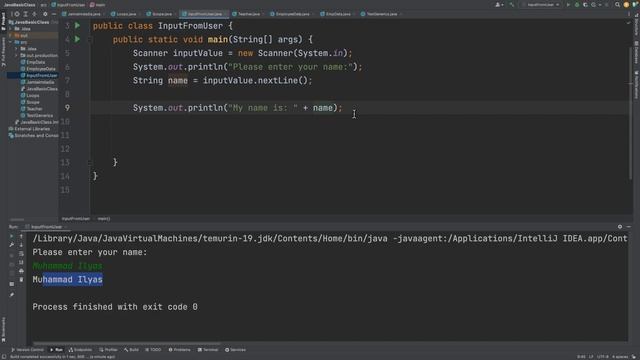Open Project panel settings gear
The image size is (640, 360).
[x=45, y=14]
